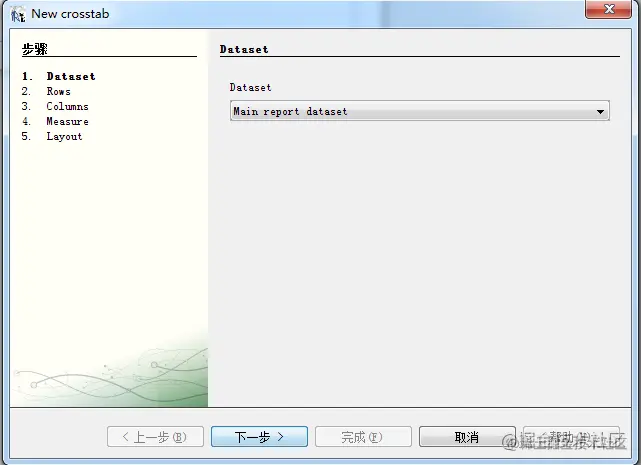
Task: Click the 取消 (Cancel) button
Action: click(x=467, y=437)
